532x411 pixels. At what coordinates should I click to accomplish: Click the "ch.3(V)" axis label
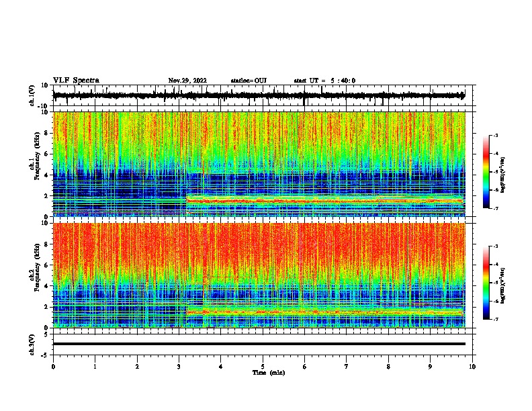coord(32,345)
